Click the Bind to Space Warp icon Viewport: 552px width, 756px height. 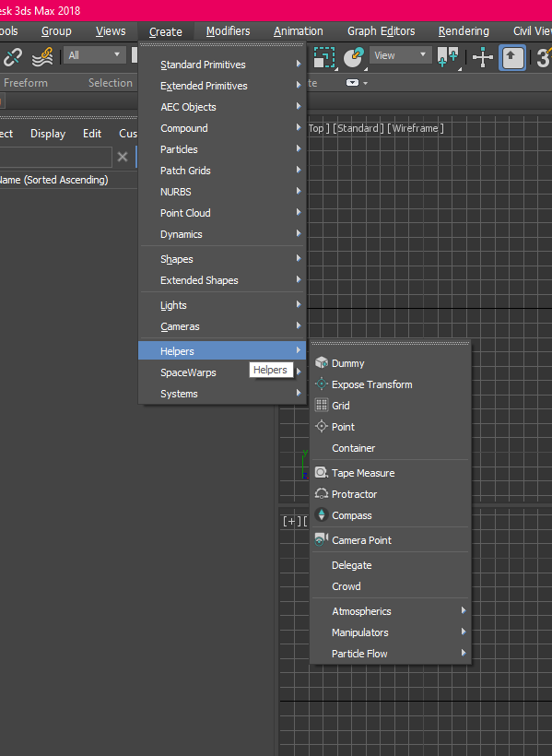point(42,57)
